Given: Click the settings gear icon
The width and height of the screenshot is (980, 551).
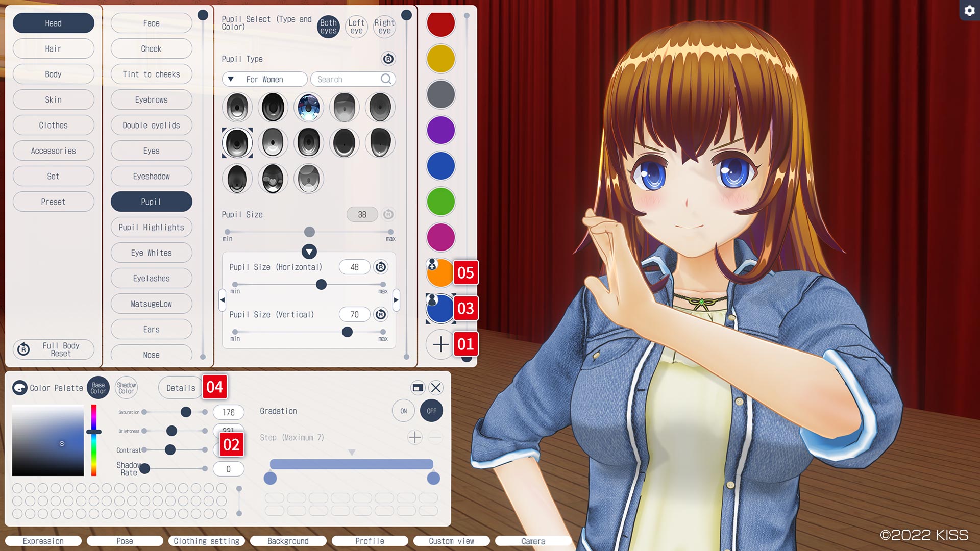Looking at the screenshot, I should pos(969,10).
